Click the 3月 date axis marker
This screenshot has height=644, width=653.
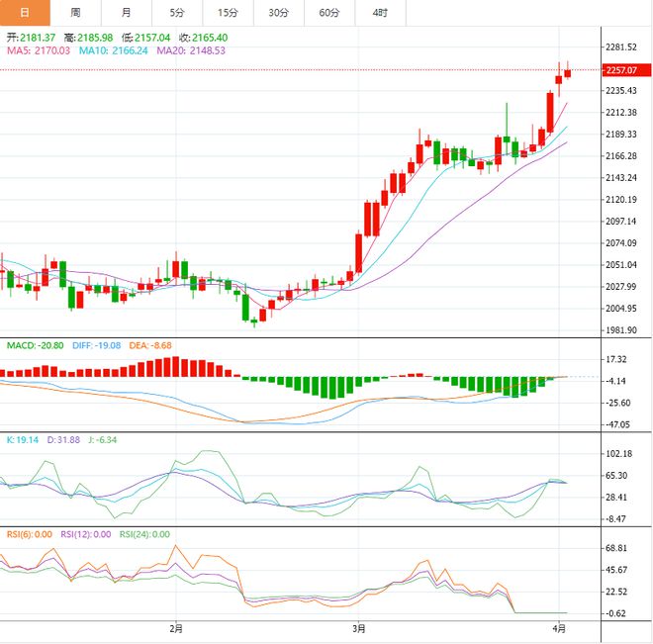click(x=358, y=628)
